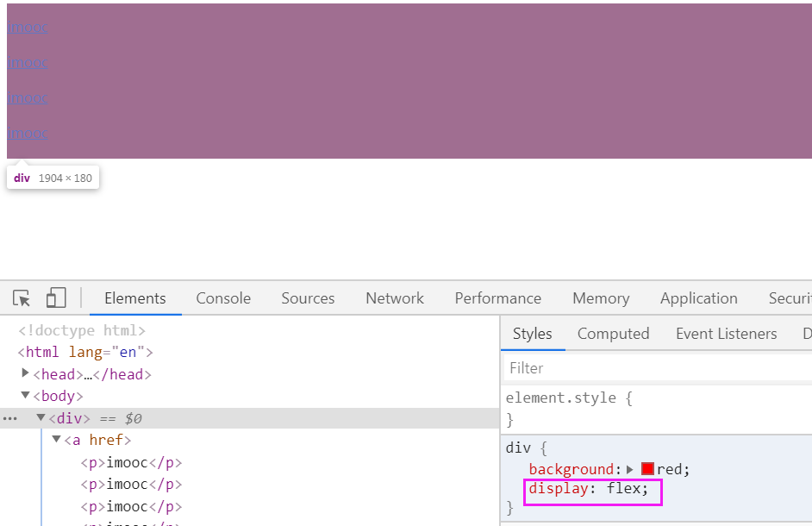The image size is (812, 526).
Task: Activate the inspect element picker icon
Action: (x=22, y=298)
